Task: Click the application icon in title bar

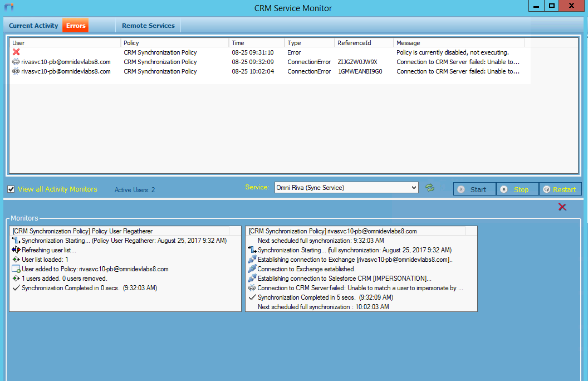Action: (x=9, y=7)
